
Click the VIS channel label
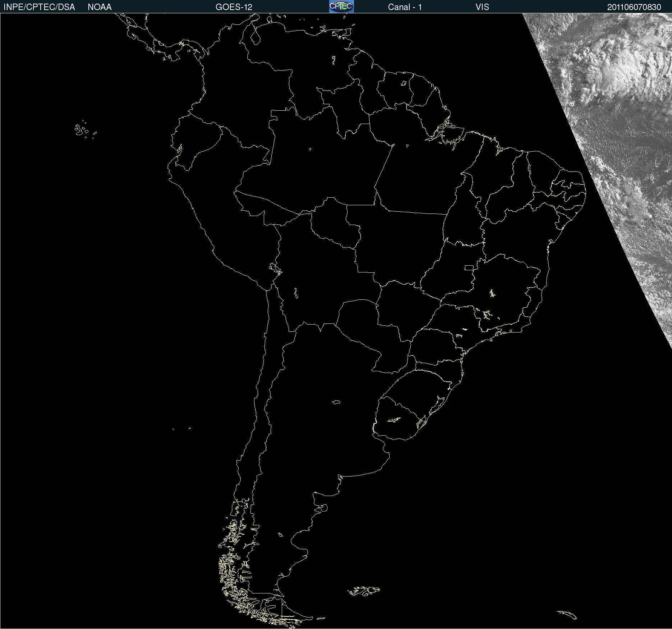[482, 7]
